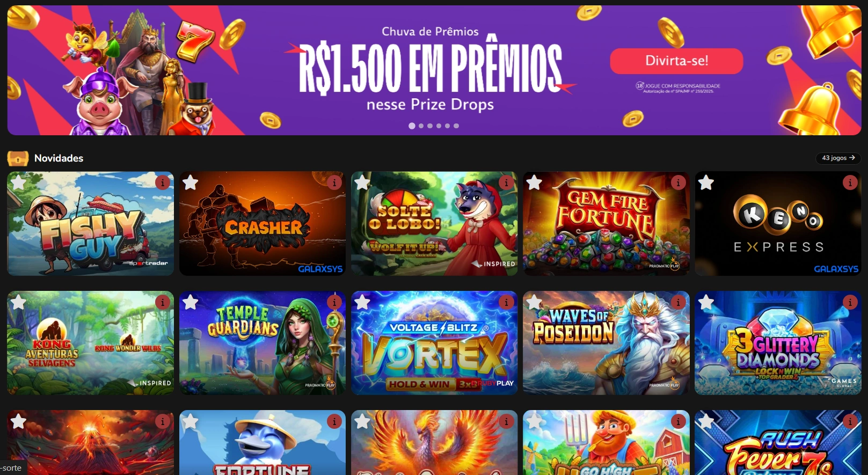This screenshot has width=868, height=475.
Task: Jump to last banner carousel dot
Action: coord(456,126)
